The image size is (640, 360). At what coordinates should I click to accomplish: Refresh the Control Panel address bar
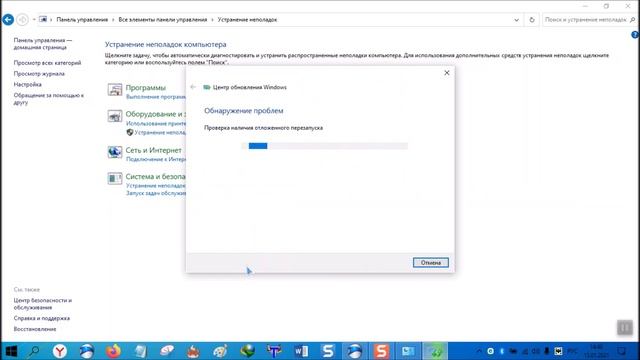click(531, 20)
